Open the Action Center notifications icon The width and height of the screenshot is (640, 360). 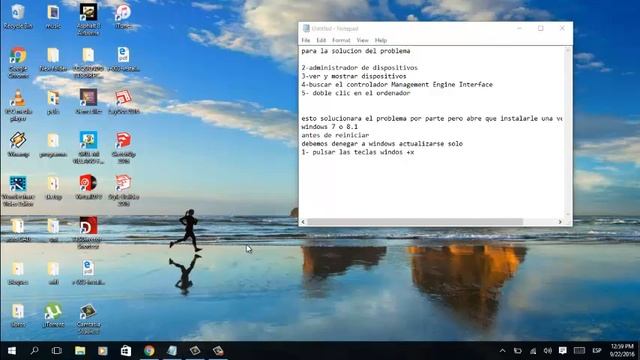562,351
